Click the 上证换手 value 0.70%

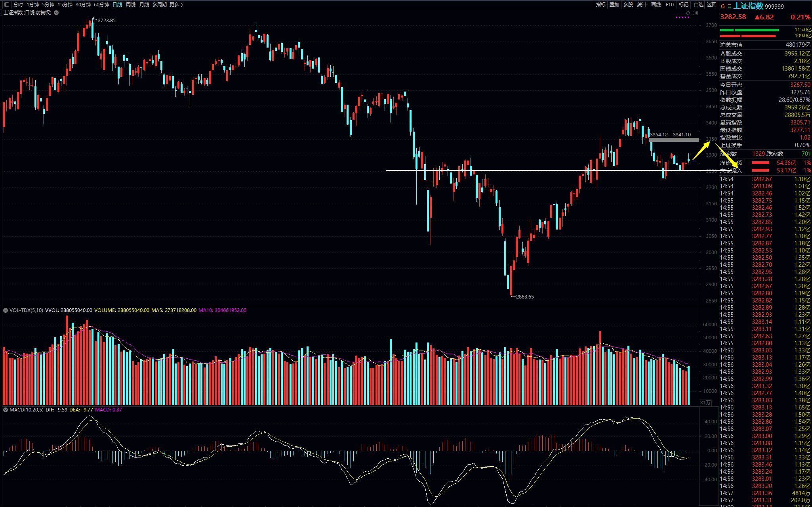[802, 145]
